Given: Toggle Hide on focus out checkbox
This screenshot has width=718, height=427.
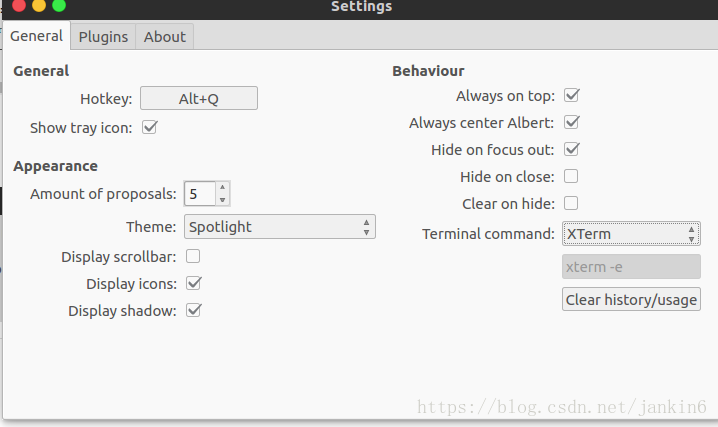Looking at the screenshot, I should pyautogui.click(x=571, y=149).
